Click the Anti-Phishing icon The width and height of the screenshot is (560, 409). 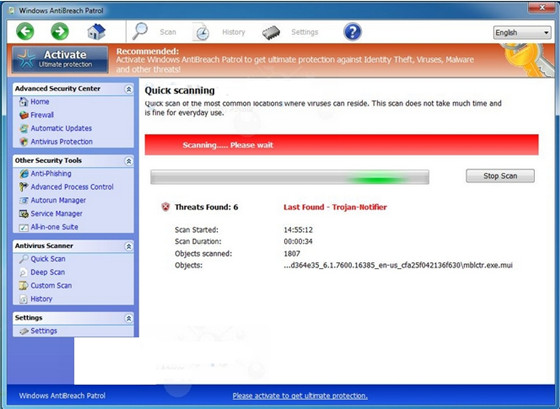point(24,174)
